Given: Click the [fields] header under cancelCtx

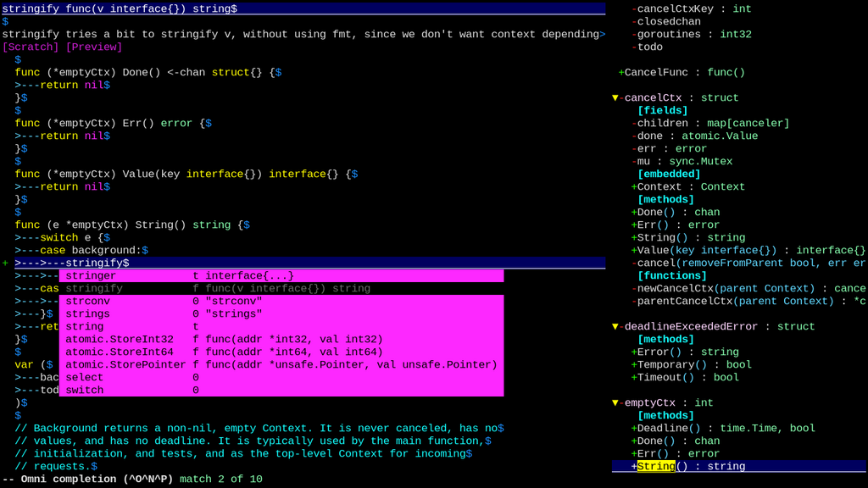Looking at the screenshot, I should coord(663,111).
